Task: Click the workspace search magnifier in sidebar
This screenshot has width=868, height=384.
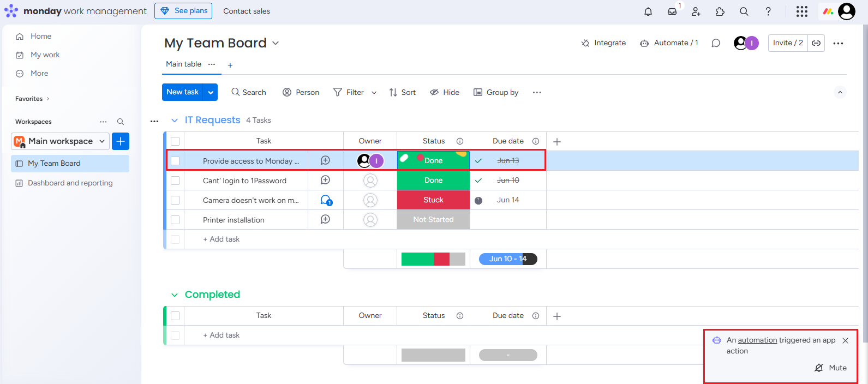Action: [x=121, y=122]
